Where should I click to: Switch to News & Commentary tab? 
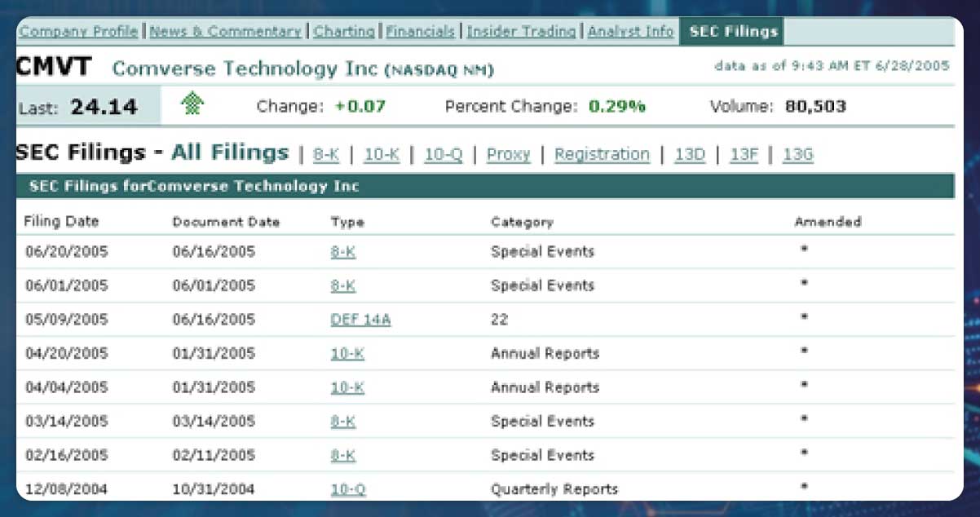(226, 32)
